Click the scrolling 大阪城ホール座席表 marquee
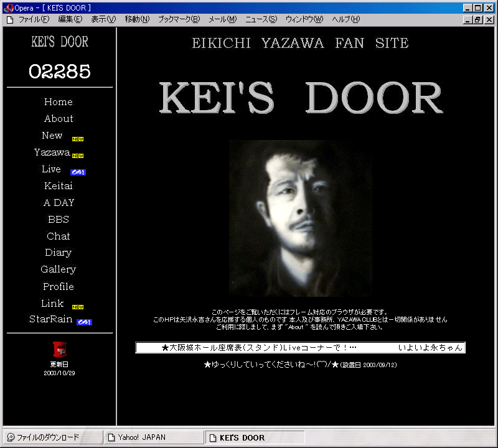The image size is (498, 448). point(300,348)
